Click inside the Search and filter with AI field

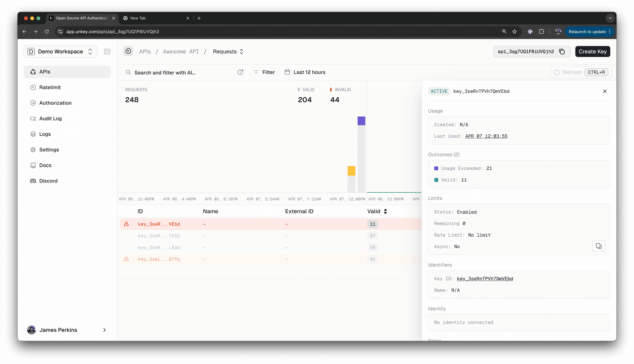point(172,72)
